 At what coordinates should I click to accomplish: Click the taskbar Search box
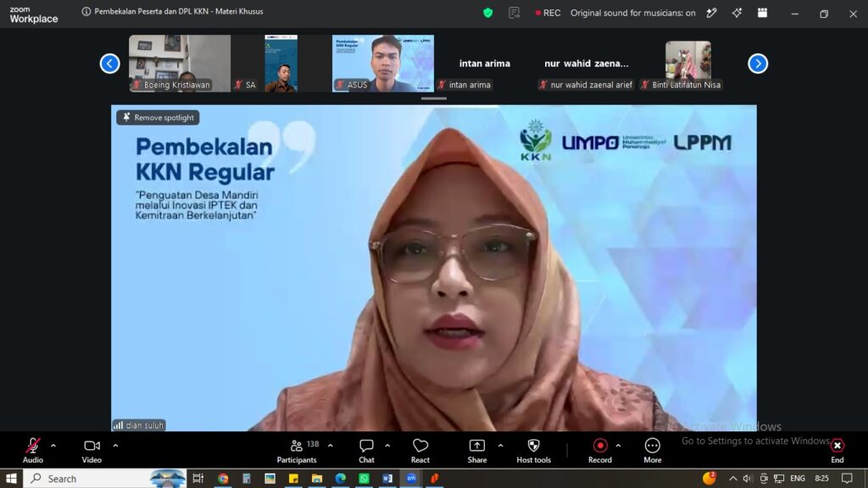tap(104, 479)
